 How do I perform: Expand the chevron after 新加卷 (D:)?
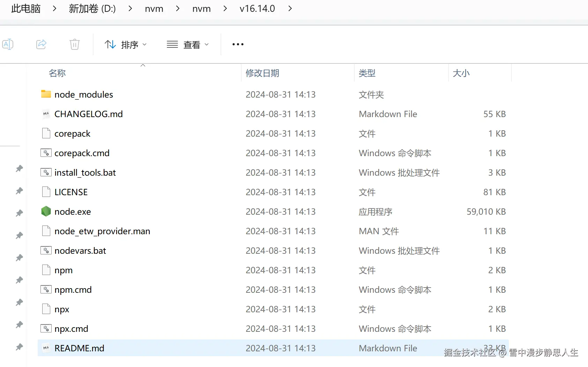(130, 8)
